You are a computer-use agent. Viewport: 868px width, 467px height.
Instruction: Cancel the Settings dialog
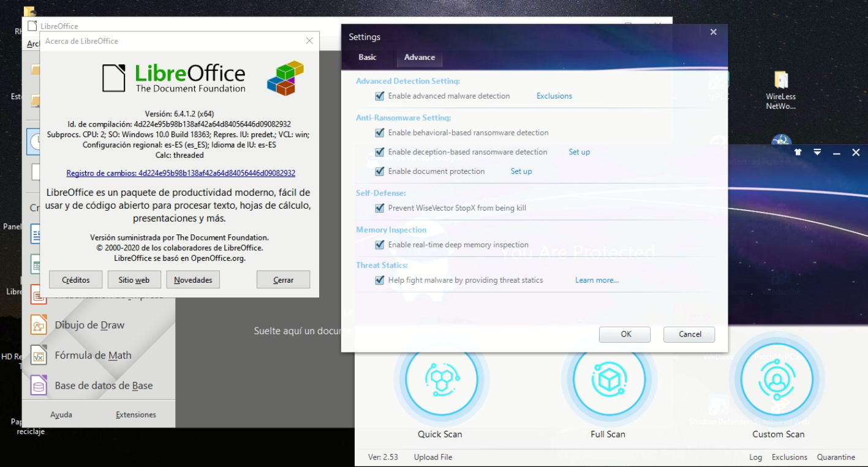point(690,334)
